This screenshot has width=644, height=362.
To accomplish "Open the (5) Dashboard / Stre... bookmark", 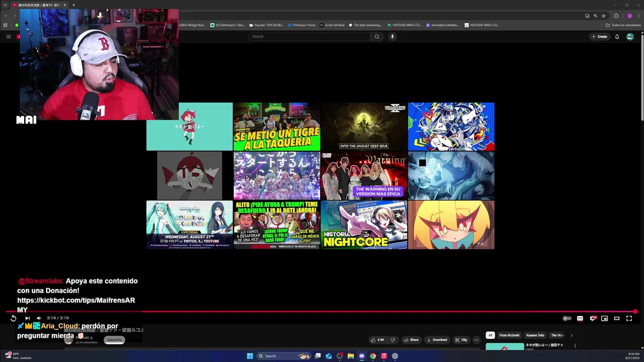I will point(227,25).
